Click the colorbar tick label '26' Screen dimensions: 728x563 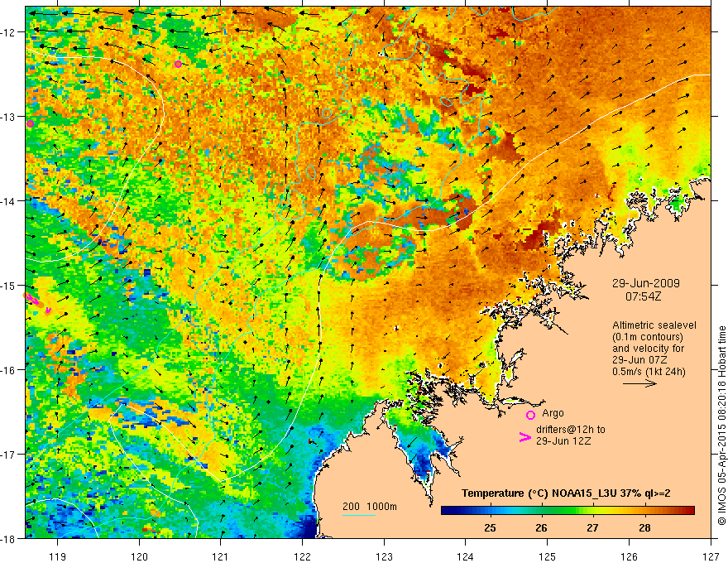tap(541, 527)
